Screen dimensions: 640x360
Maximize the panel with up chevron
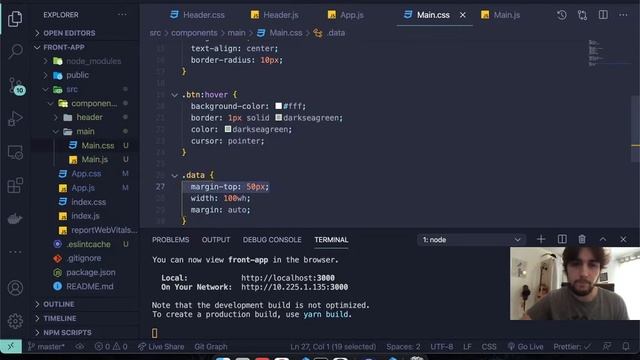coord(603,239)
